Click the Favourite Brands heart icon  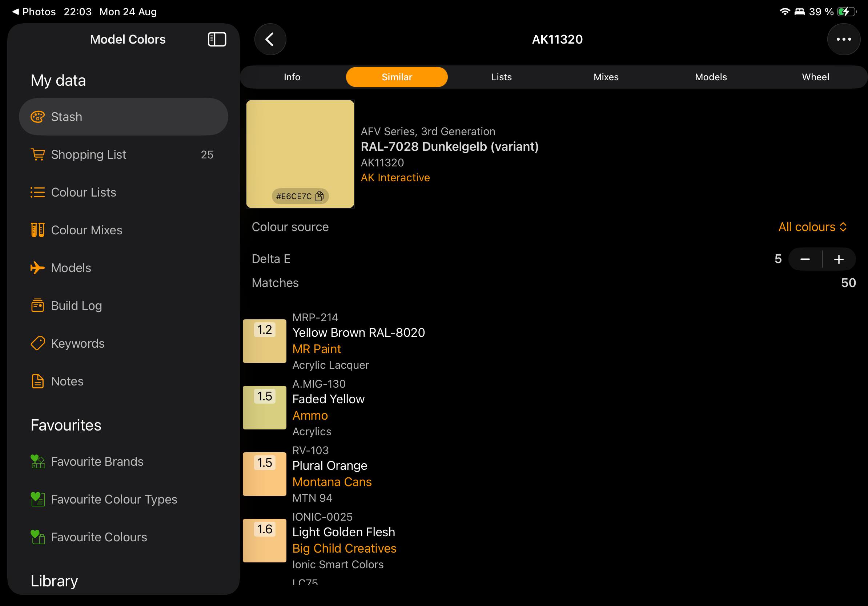tap(37, 461)
